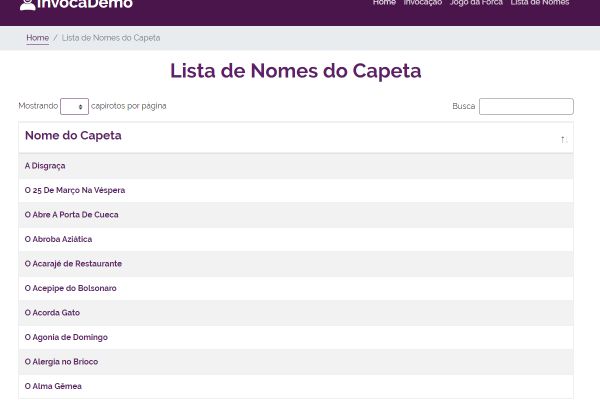This screenshot has width=600, height=400.
Task: Follow the Home breadcrumb link
Action: (38, 38)
